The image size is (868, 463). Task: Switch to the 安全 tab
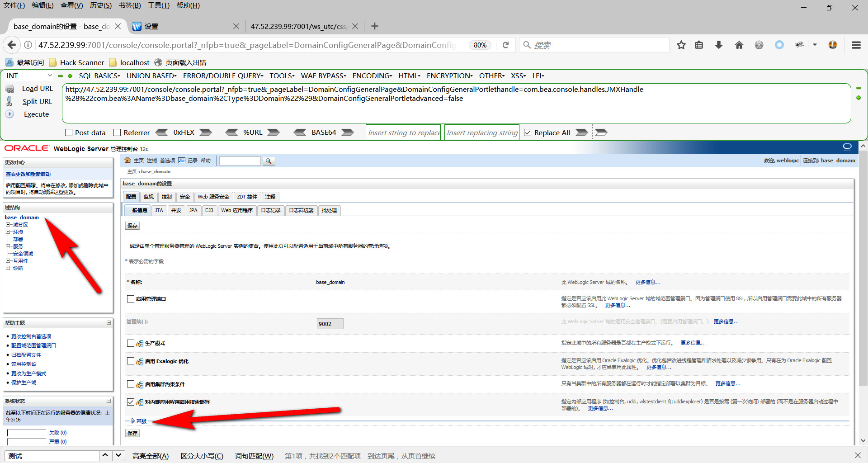pos(185,197)
